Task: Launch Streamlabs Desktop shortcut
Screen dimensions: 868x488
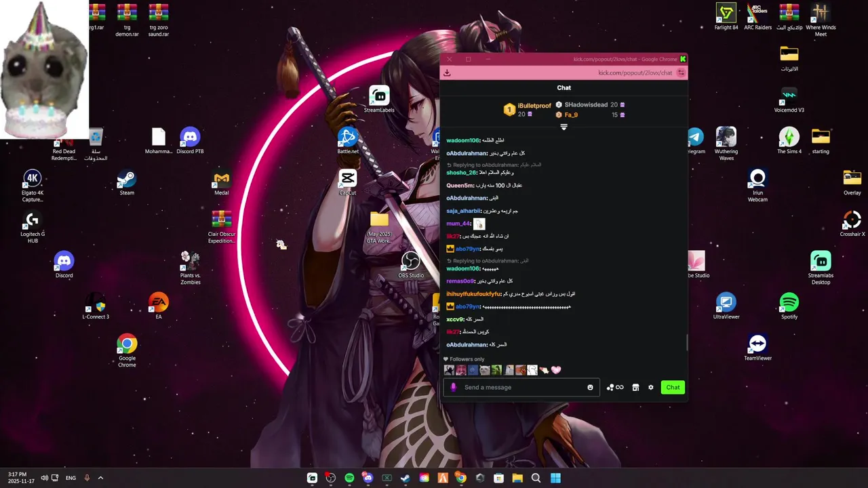Action: [821, 269]
